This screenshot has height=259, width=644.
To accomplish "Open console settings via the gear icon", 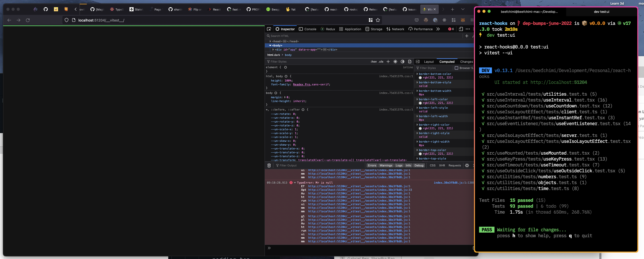I will coord(467,165).
